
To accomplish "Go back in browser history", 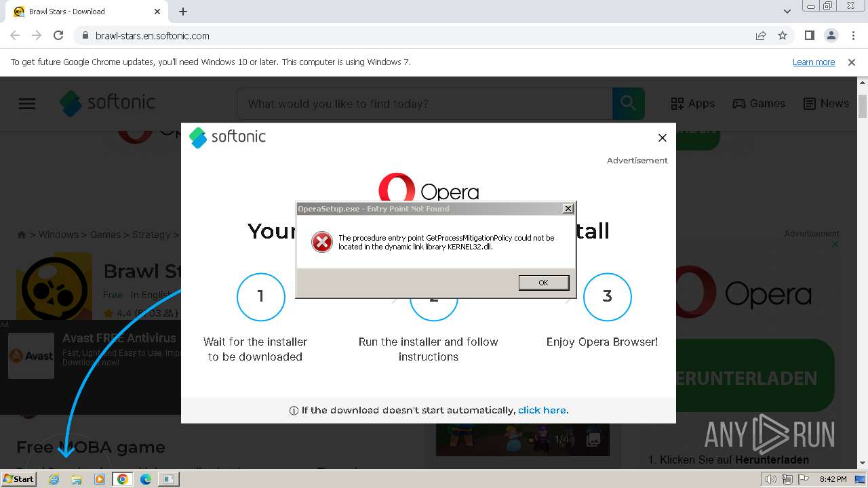I will [15, 35].
